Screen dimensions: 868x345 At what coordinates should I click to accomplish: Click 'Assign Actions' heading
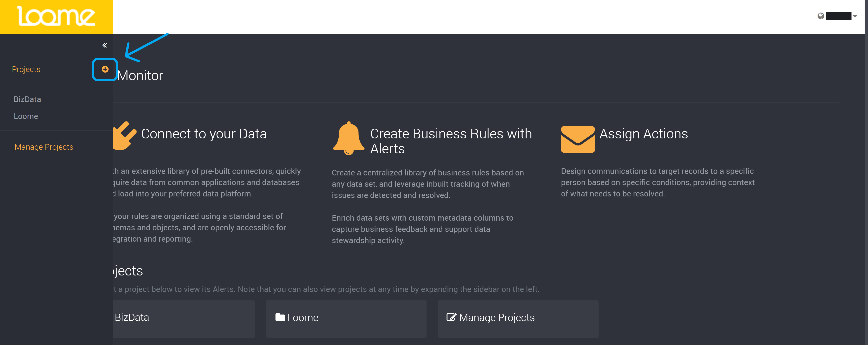coord(644,134)
